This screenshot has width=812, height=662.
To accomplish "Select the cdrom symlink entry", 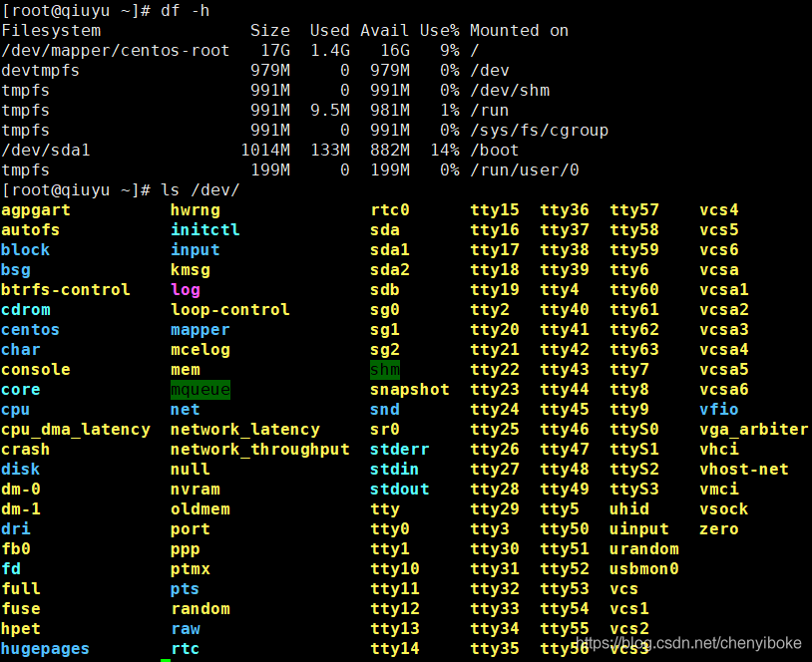I will (x=26, y=310).
